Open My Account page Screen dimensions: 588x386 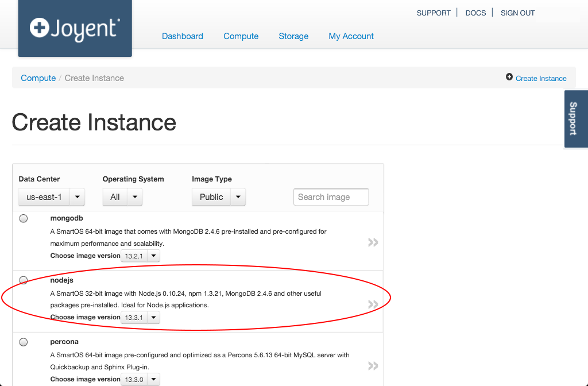click(x=351, y=36)
